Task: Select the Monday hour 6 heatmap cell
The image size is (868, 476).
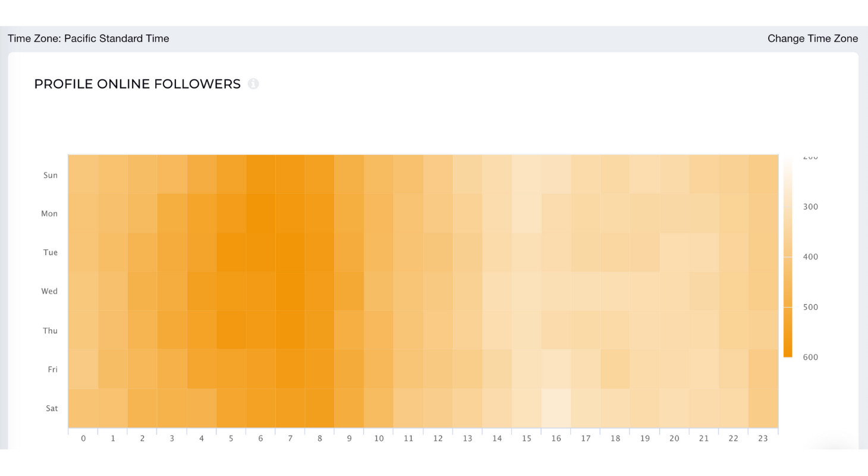Action: [260, 213]
